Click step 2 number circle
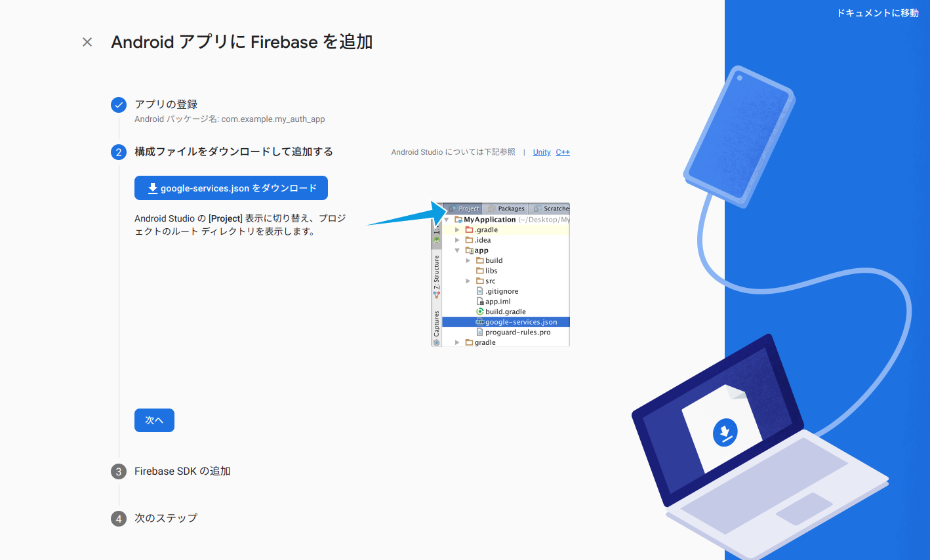The height and width of the screenshot is (560, 930). coord(119,152)
